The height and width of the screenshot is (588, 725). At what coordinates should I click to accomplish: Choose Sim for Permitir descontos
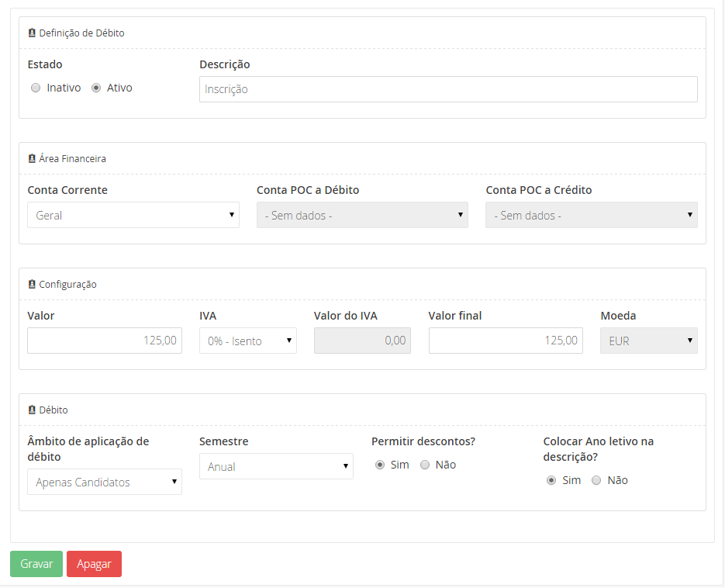[380, 465]
